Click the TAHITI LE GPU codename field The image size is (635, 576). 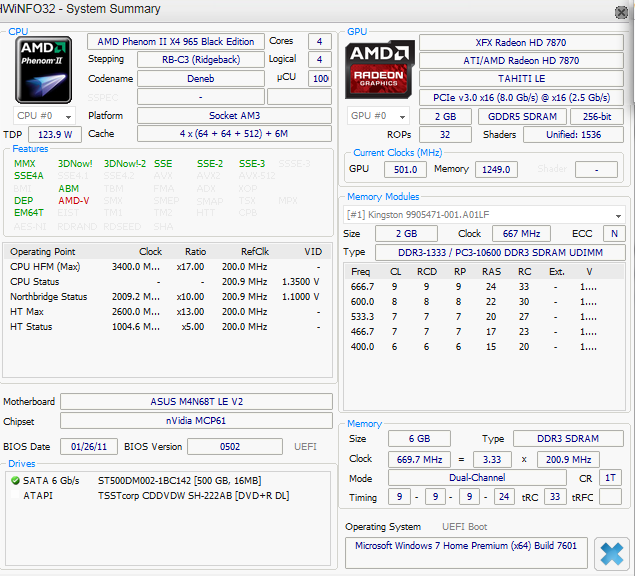pyautogui.click(x=521, y=79)
